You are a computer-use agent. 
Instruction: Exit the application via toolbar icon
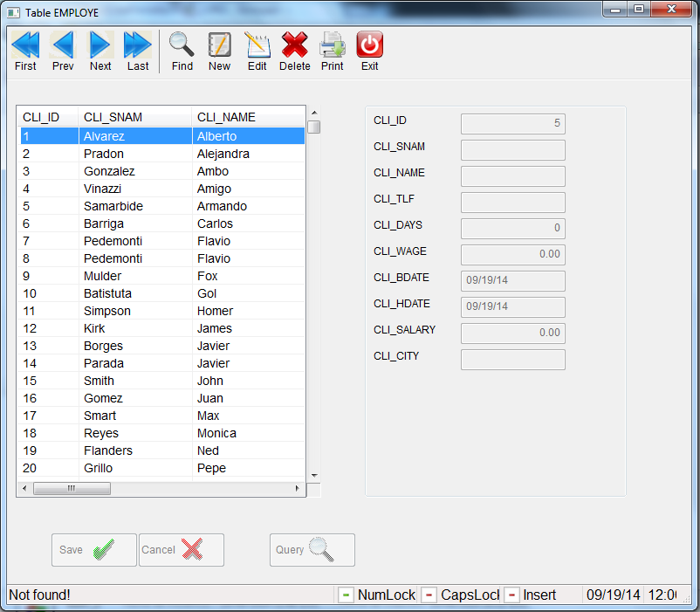click(369, 50)
